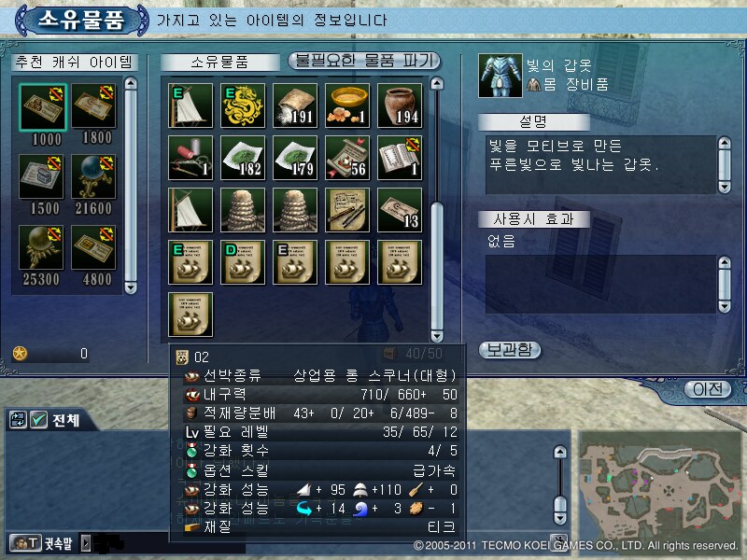
Task: Click the sack item showing 191
Action: point(295,105)
